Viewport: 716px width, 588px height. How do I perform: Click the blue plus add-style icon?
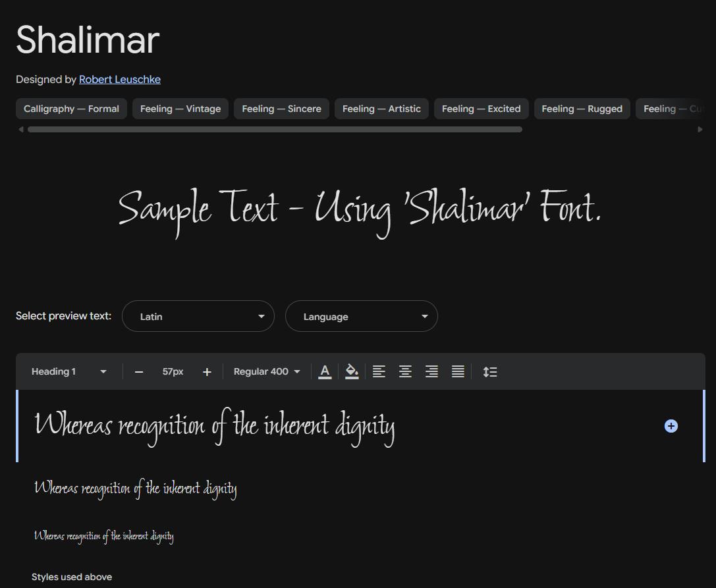(x=671, y=426)
